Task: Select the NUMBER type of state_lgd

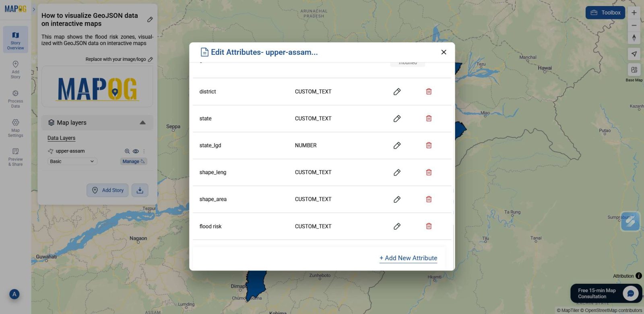Action: (x=305, y=145)
